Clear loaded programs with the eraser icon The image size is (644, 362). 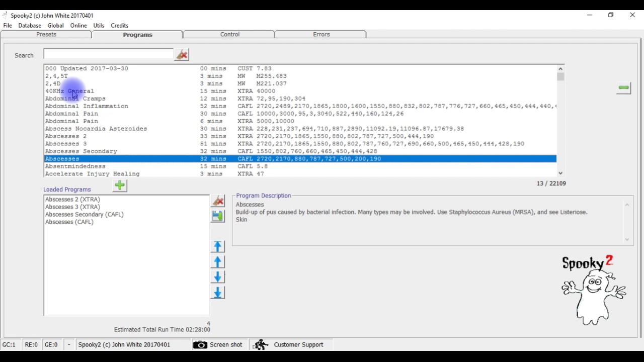coord(218,201)
